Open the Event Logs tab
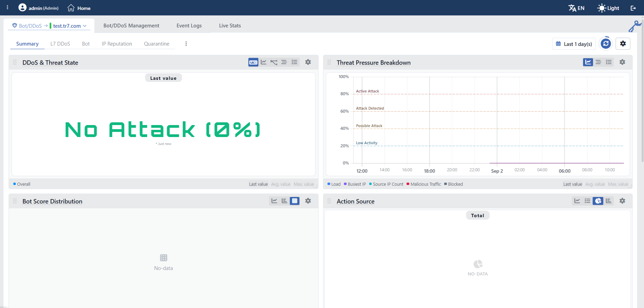 coord(189,26)
